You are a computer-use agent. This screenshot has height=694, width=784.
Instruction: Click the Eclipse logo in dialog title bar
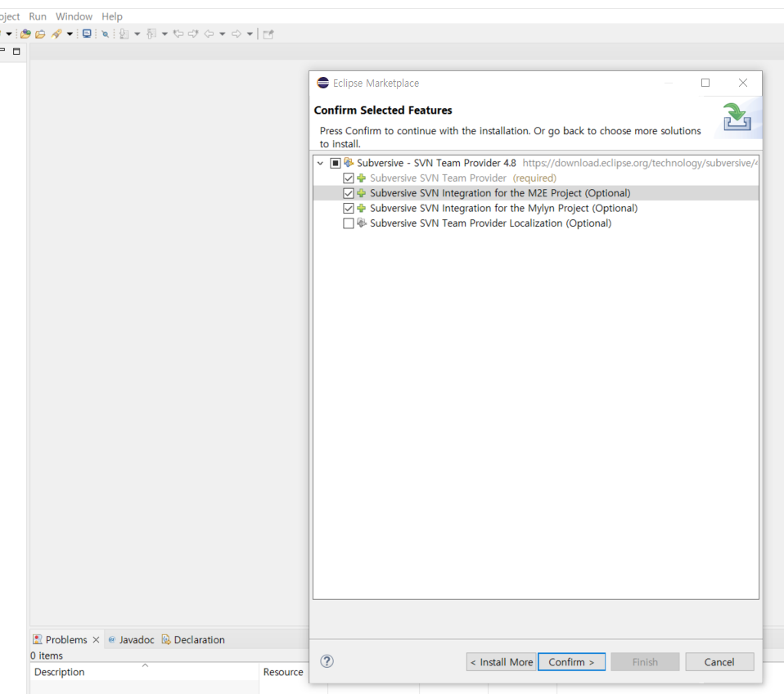323,83
